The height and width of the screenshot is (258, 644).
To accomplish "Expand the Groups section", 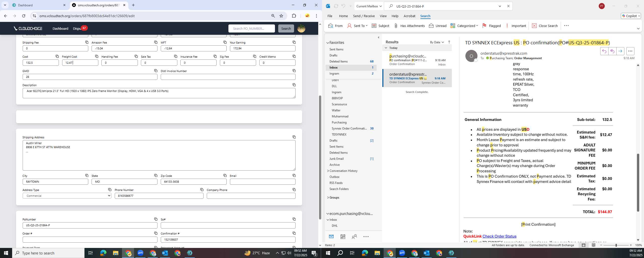I will coord(328,198).
